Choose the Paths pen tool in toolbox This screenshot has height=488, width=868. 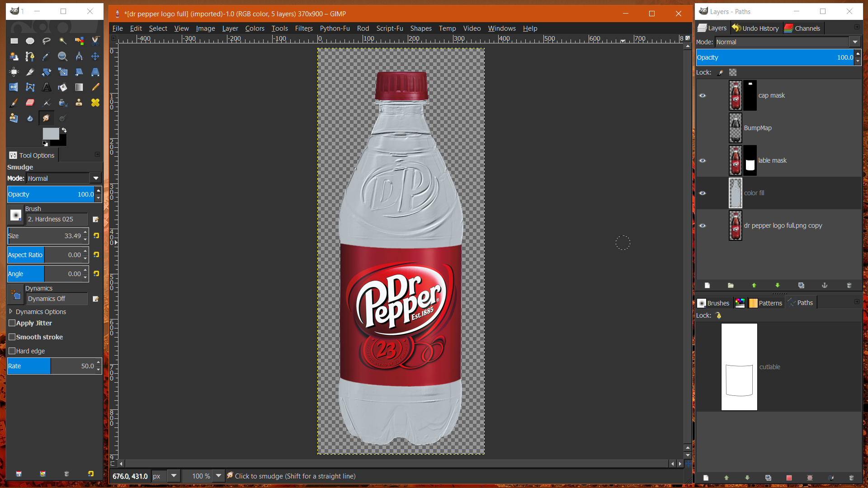click(30, 56)
